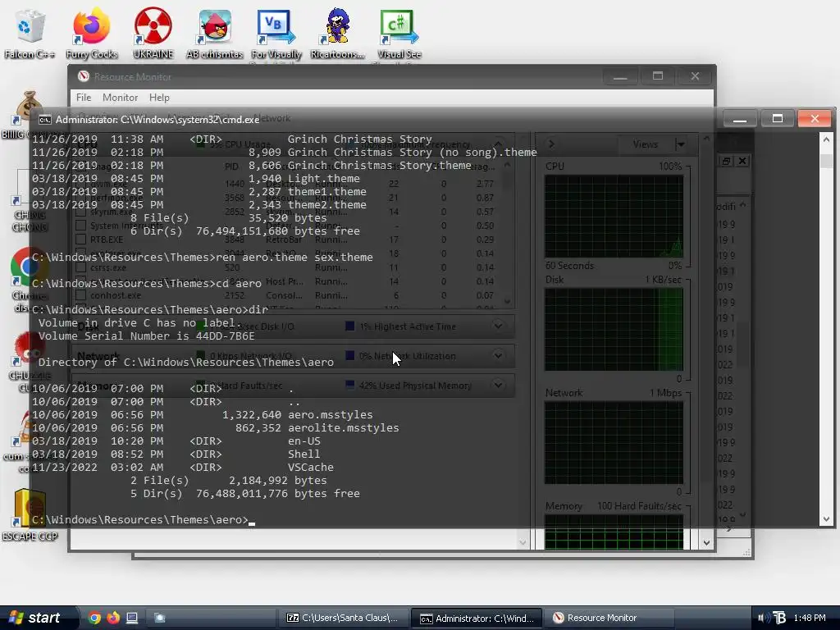This screenshot has width=840, height=630.
Task: Click the blue Network Utilization color square
Action: pos(349,355)
